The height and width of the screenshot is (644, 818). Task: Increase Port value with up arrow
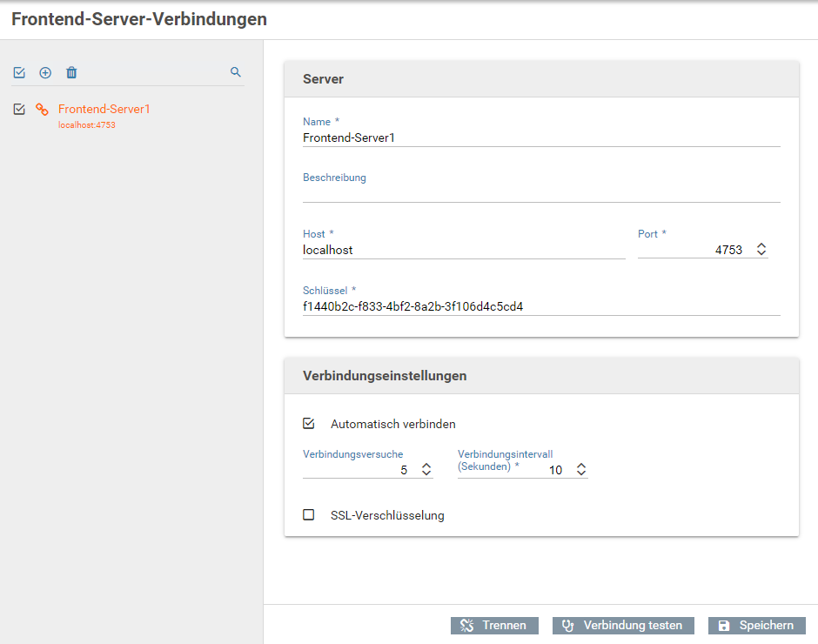[x=761, y=245]
